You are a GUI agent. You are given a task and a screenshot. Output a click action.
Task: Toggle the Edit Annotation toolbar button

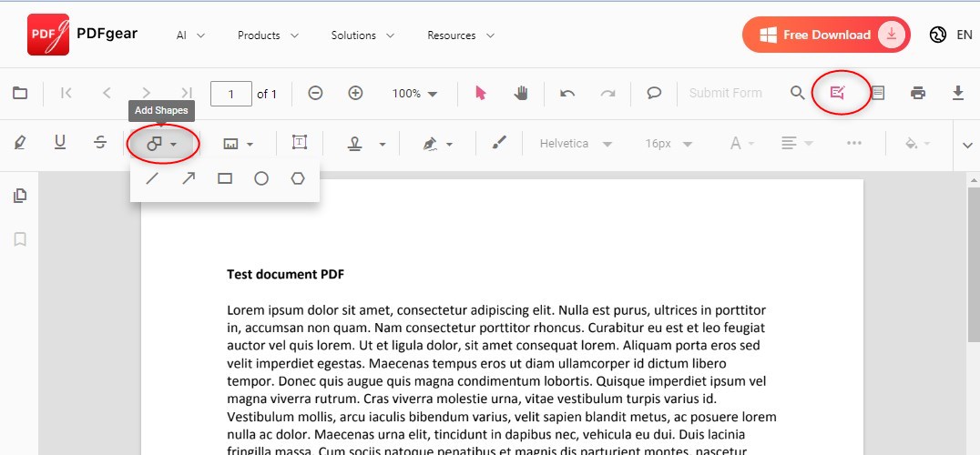pyautogui.click(x=838, y=93)
